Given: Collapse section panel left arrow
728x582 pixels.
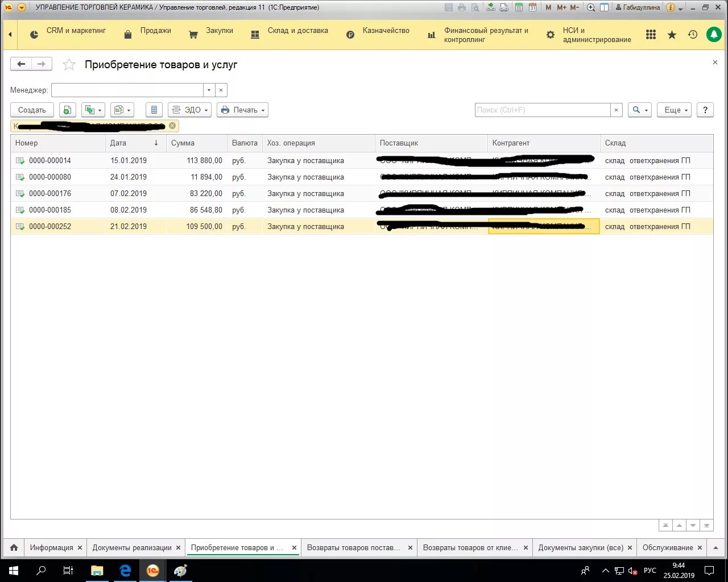Looking at the screenshot, I should coord(10,35).
